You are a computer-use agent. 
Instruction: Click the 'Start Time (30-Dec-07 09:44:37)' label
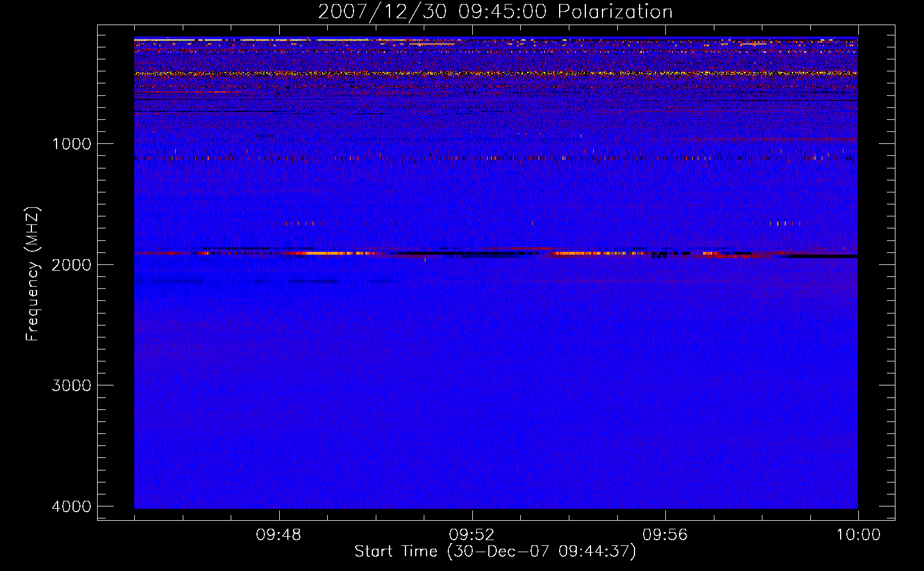(x=495, y=552)
